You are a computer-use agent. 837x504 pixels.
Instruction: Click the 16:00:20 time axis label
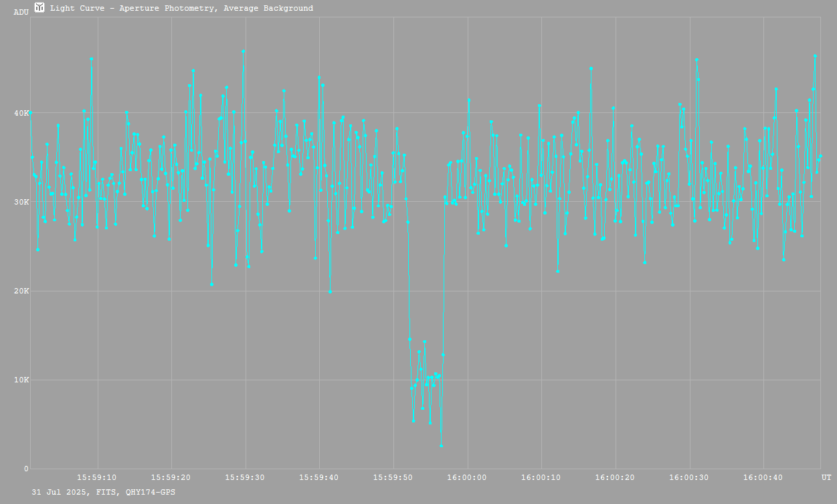click(x=615, y=477)
